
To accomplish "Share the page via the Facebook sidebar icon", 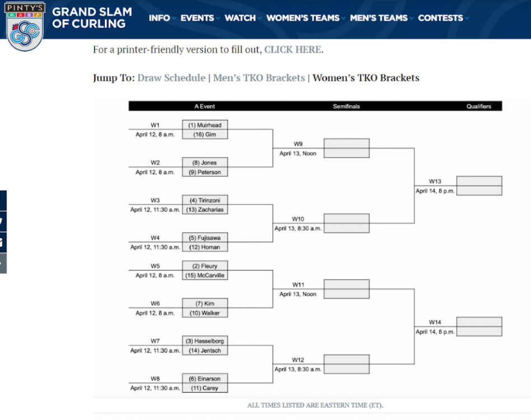I will click(3, 200).
